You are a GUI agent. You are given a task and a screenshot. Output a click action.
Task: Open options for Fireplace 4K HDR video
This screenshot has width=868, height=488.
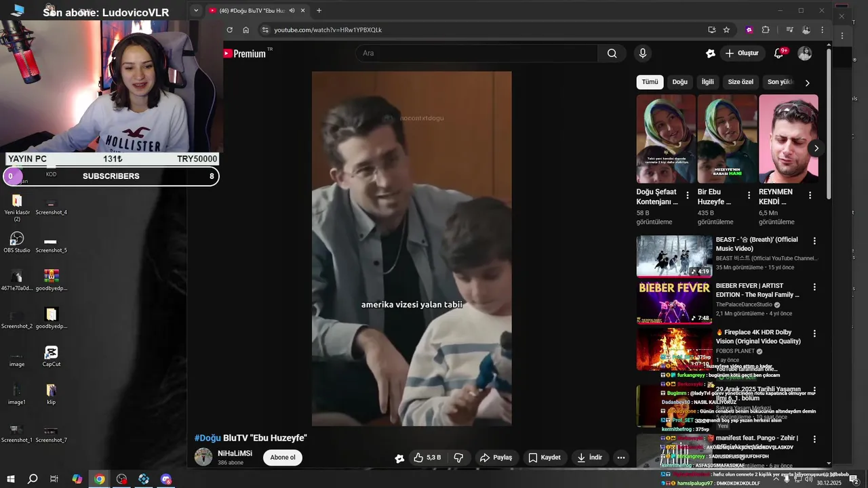(814, 333)
